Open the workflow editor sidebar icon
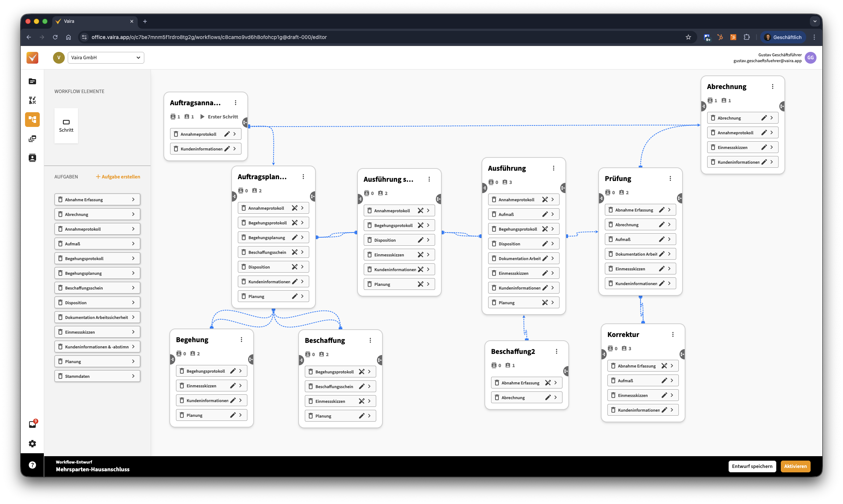Viewport: 843px width, 504px height. pos(32,120)
